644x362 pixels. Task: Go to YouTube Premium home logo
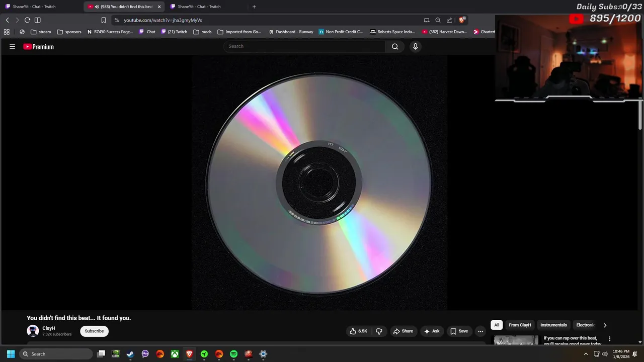click(38, 47)
